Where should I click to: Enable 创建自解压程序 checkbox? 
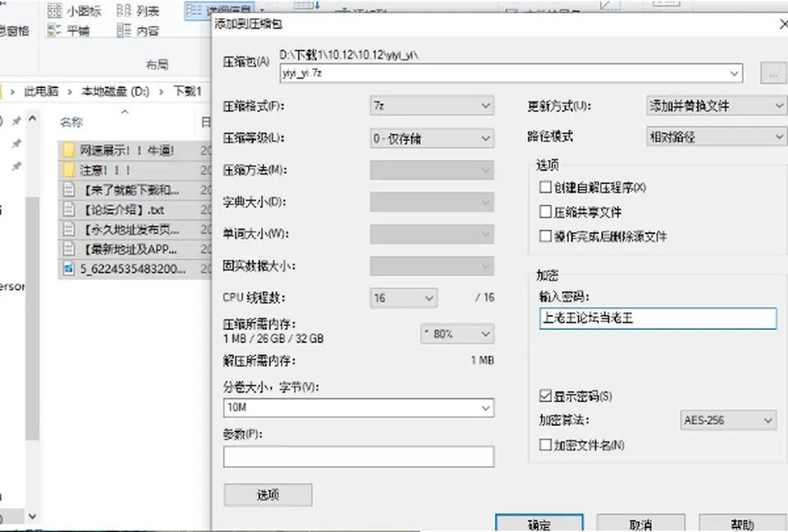click(545, 187)
